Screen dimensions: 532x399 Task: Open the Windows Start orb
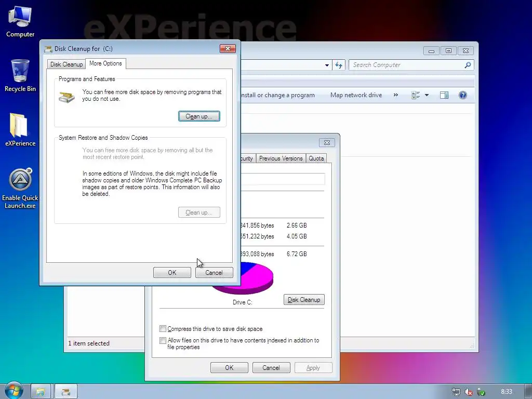(14, 391)
